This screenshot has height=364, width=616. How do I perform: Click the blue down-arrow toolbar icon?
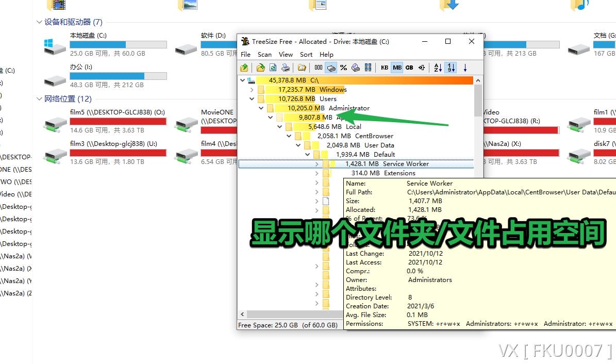pos(465,68)
